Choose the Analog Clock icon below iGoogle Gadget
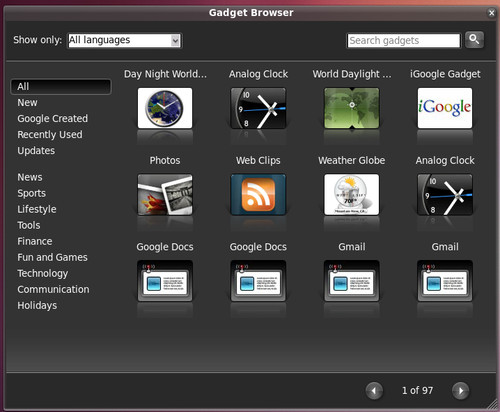Image resolution: width=500 pixels, height=412 pixels. tap(445, 194)
